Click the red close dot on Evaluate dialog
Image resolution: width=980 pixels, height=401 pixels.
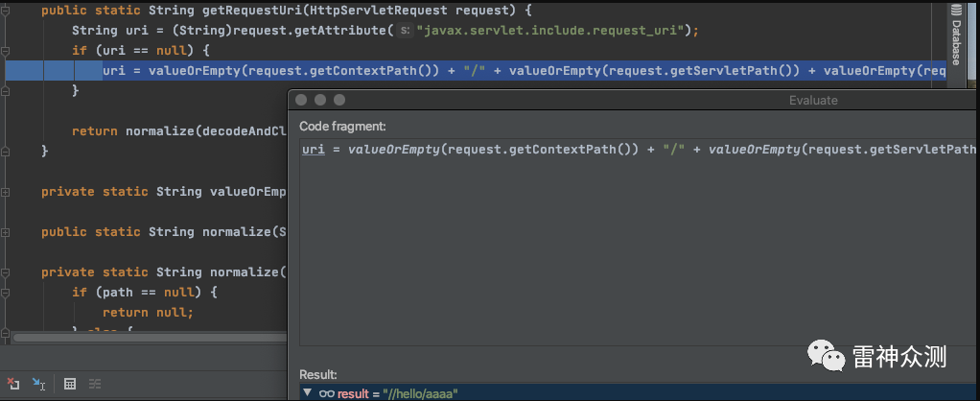(x=301, y=100)
